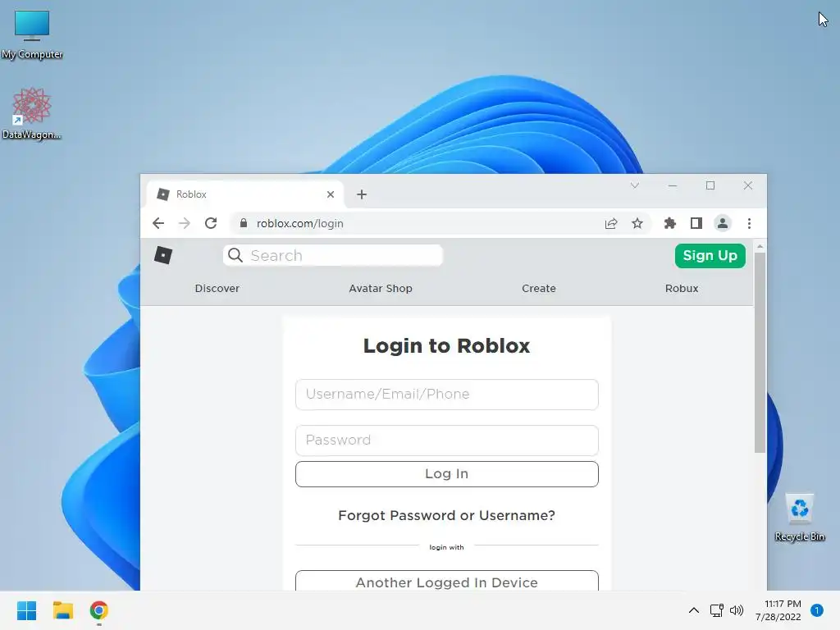Open the Robux menu item

point(682,288)
